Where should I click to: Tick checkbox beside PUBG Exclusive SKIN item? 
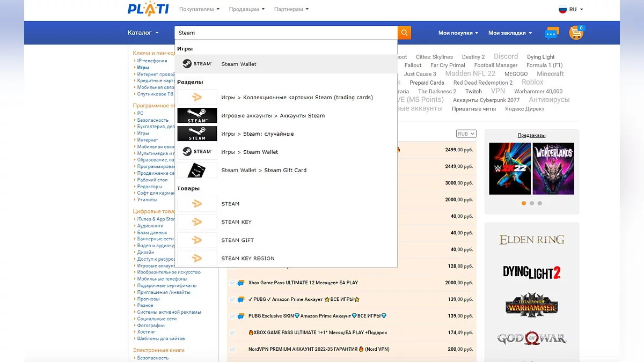tap(232, 316)
